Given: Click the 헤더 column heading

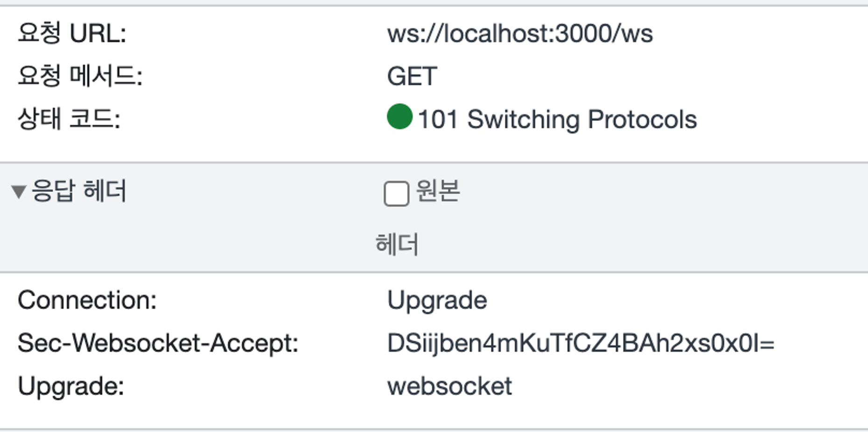Looking at the screenshot, I should point(397,244).
